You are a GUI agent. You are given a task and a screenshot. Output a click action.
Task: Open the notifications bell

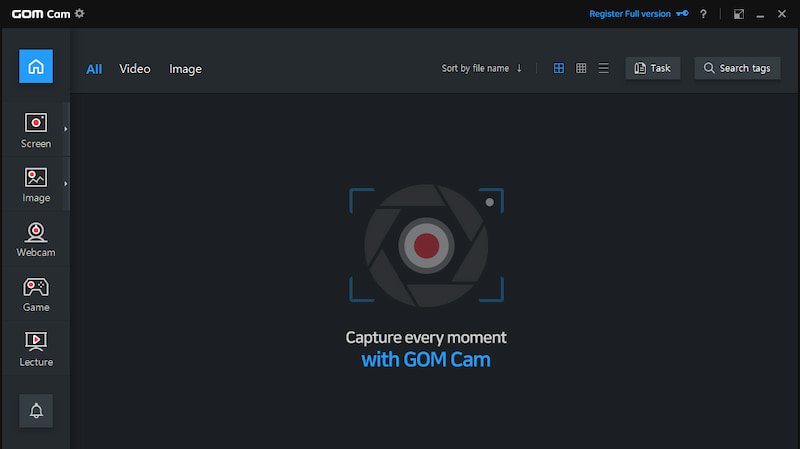(x=36, y=410)
